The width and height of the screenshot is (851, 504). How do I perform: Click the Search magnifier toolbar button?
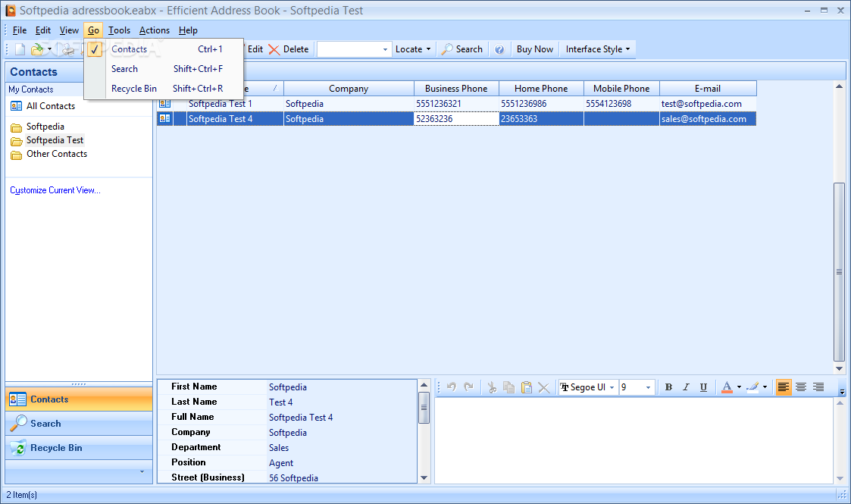coord(461,49)
